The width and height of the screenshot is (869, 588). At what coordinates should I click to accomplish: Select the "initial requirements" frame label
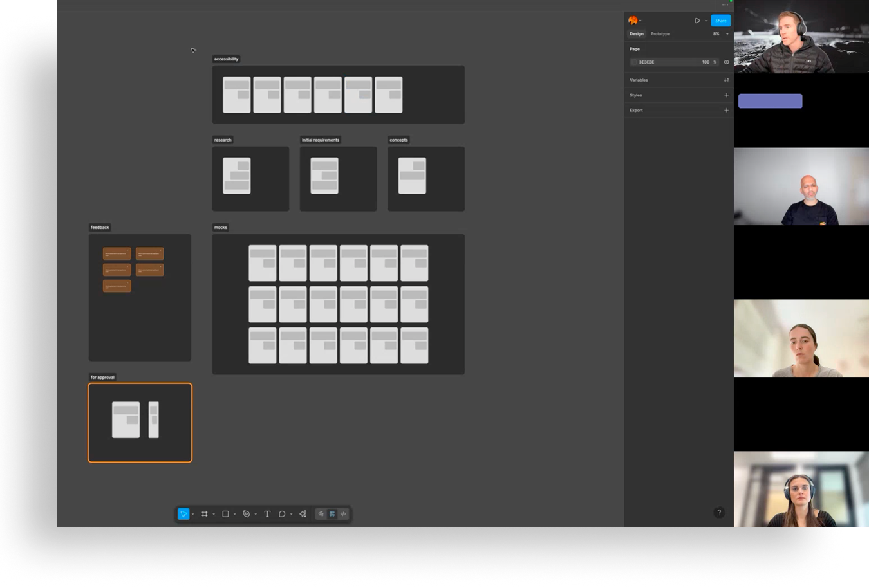pos(321,140)
